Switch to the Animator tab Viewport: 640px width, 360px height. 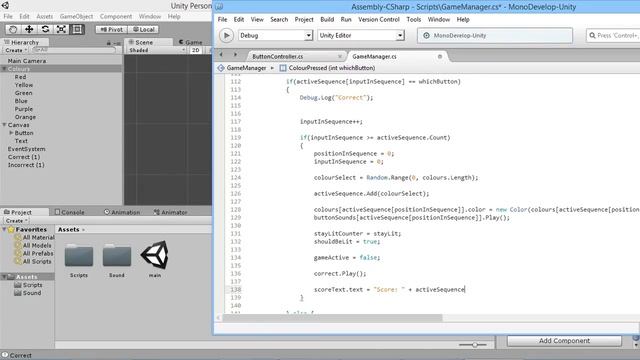[x=171, y=212]
